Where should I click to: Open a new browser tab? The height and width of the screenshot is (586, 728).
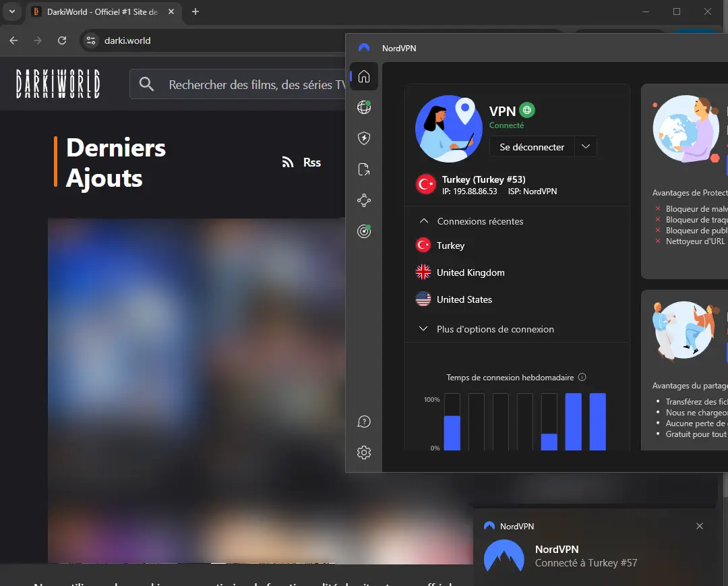pyautogui.click(x=195, y=11)
